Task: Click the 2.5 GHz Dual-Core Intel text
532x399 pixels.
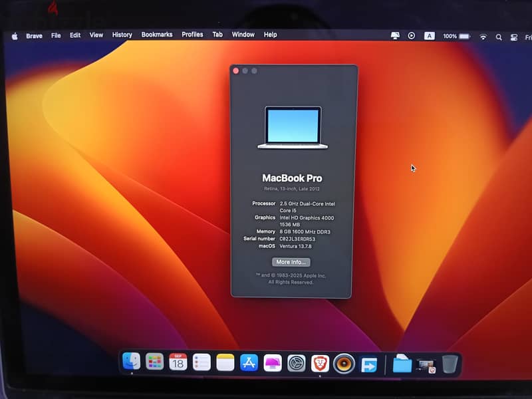Action: 307,204
